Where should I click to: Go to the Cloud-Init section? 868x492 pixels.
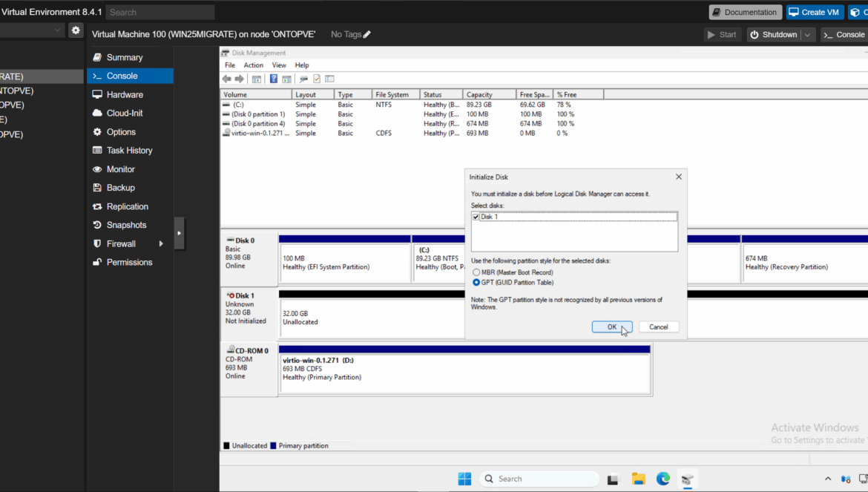(130, 113)
